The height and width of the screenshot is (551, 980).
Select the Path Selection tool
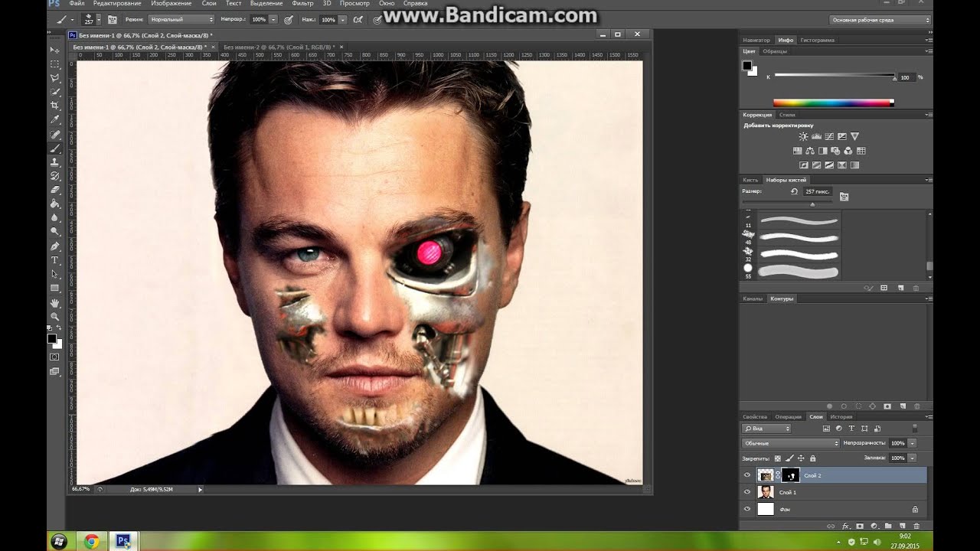[x=54, y=274]
